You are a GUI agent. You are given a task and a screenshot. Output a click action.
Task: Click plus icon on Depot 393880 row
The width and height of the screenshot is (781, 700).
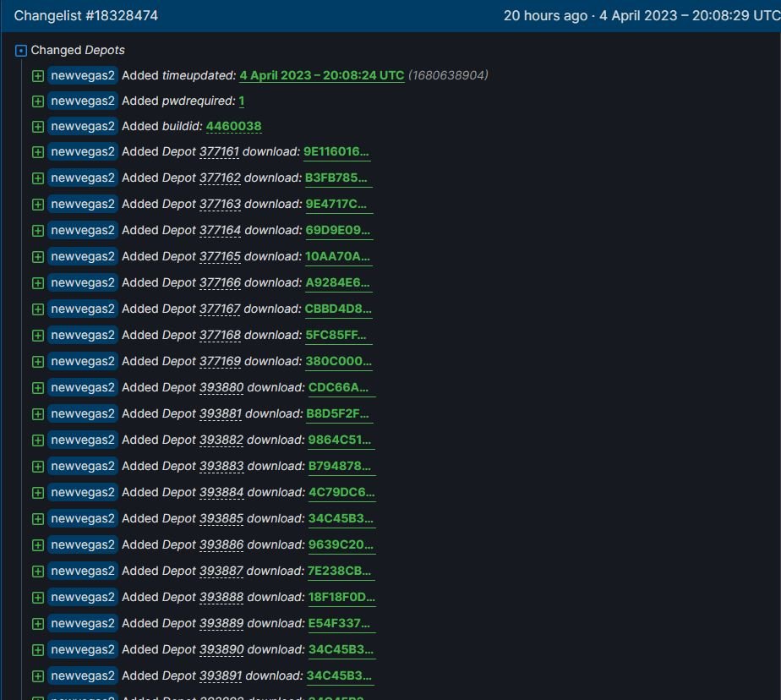[x=38, y=387]
